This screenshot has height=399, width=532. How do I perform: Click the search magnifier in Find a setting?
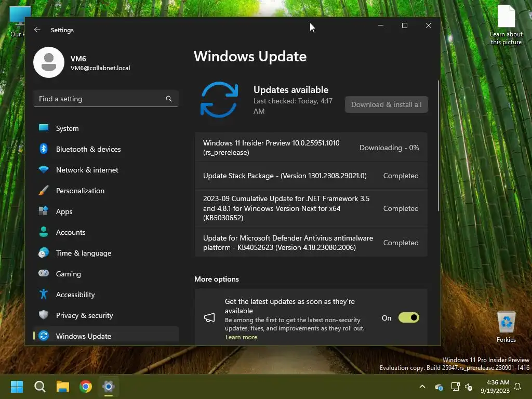point(169,99)
